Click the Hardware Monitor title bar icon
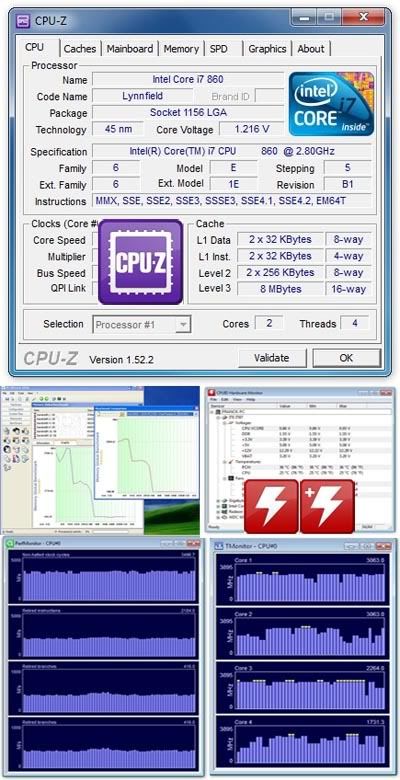Image resolution: width=400 pixels, height=780 pixels. coord(210,393)
